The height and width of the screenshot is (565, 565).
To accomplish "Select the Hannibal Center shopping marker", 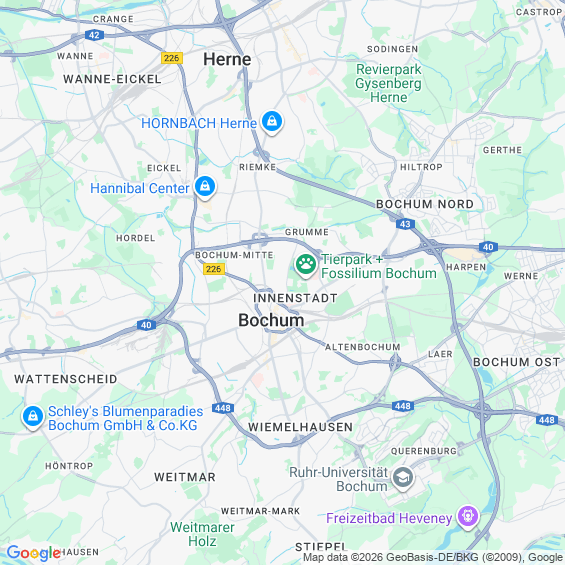I will (x=205, y=187).
